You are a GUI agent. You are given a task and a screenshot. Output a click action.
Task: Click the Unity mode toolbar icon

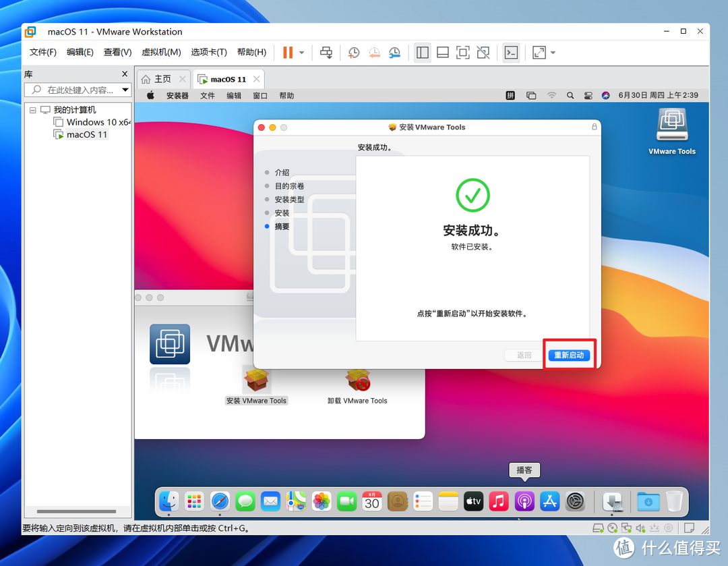[x=483, y=53]
